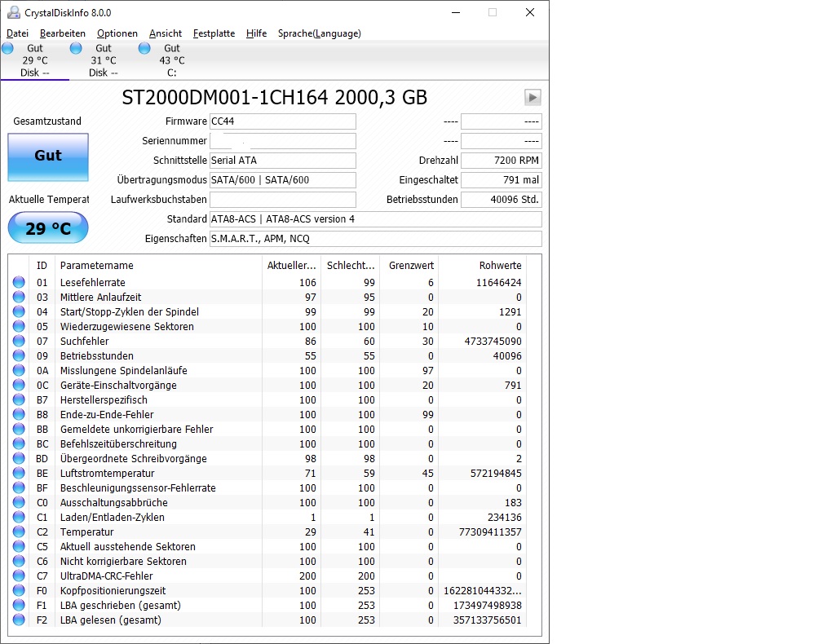This screenshot has width=822, height=644.
Task: Open the Bearbeiten menu
Action: click(62, 33)
